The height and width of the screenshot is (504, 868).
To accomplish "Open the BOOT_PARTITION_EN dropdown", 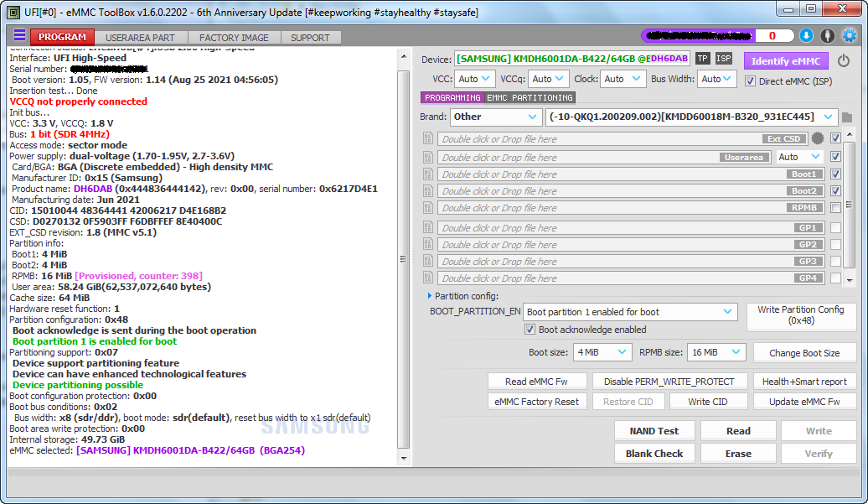I will click(630, 312).
